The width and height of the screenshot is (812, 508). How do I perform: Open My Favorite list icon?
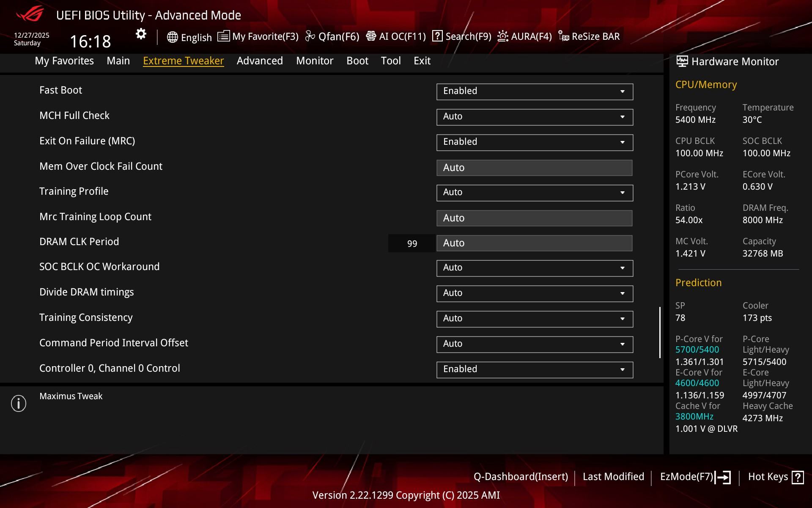click(x=223, y=36)
